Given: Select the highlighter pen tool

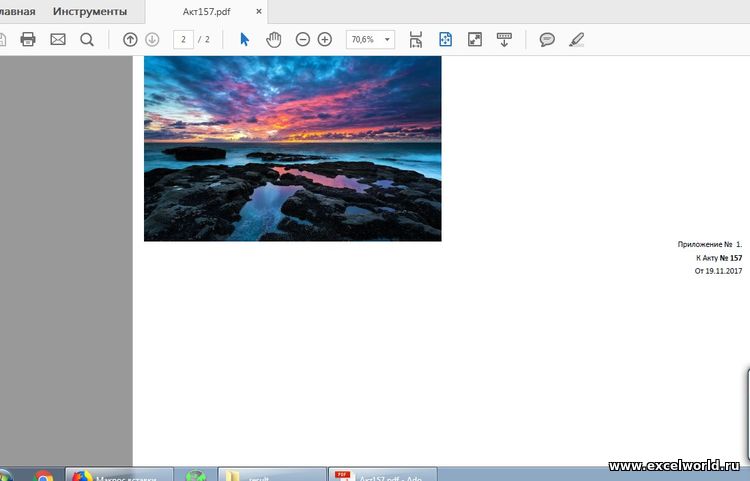Looking at the screenshot, I should 576,39.
